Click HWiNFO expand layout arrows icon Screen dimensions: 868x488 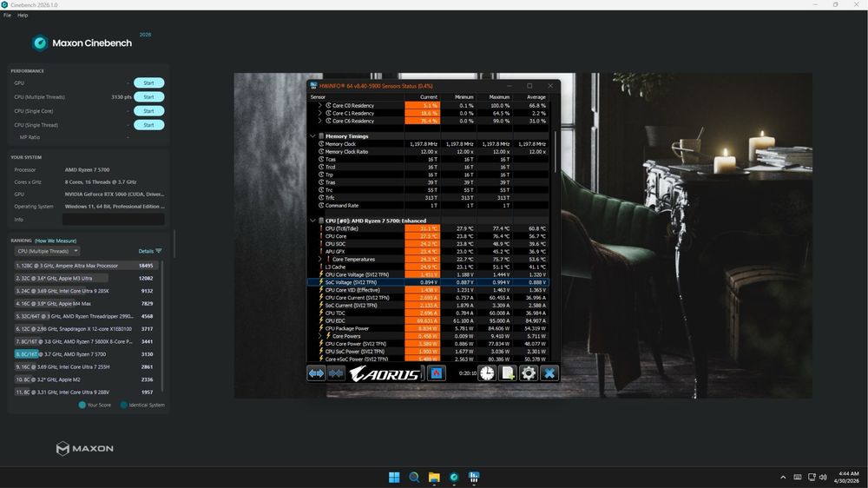pos(316,373)
